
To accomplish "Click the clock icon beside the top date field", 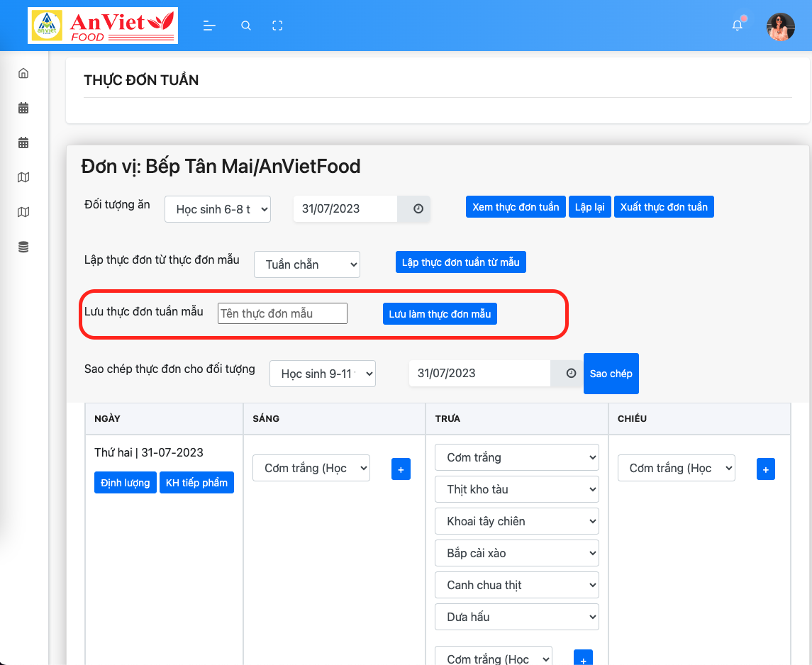I will point(418,209).
